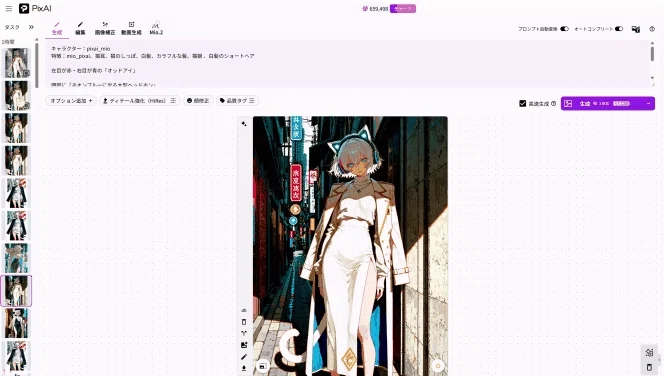Click the PixAI logo
The image size is (664, 376).
click(35, 8)
